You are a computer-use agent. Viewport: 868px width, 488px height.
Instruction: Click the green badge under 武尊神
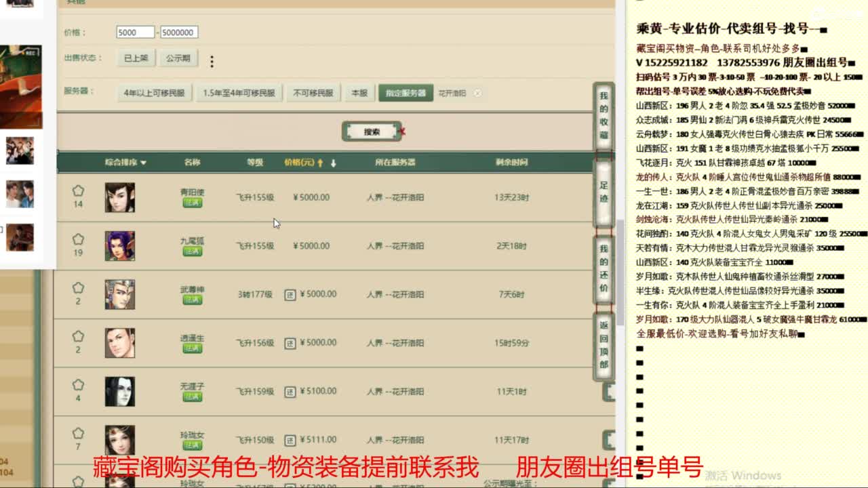click(x=192, y=300)
